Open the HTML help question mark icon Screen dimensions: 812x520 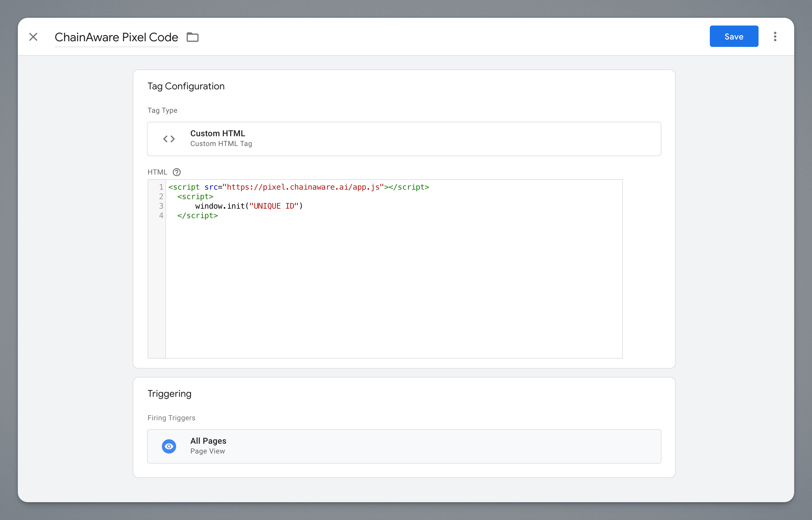click(177, 172)
